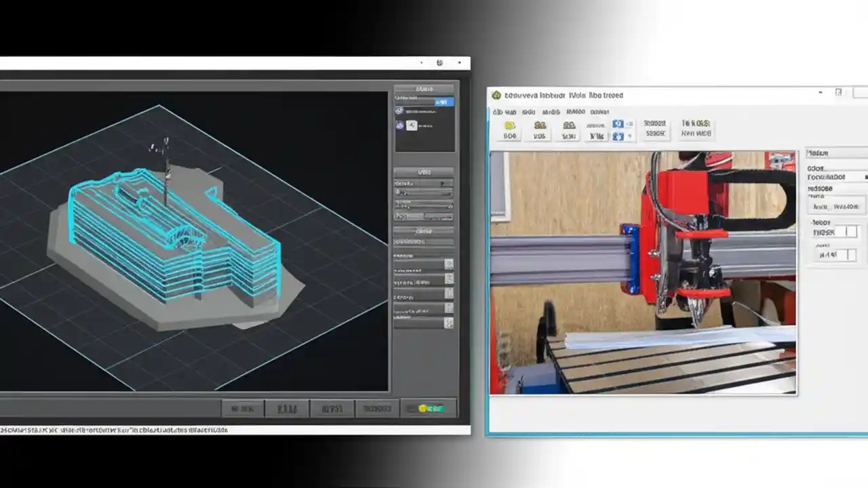Select the third icon group on the CNC toolbar

(569, 125)
